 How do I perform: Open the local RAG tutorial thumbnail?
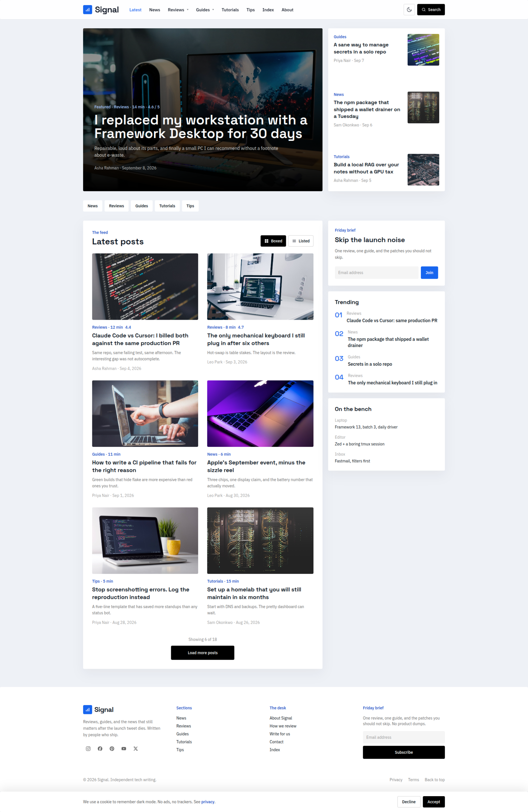click(x=423, y=170)
